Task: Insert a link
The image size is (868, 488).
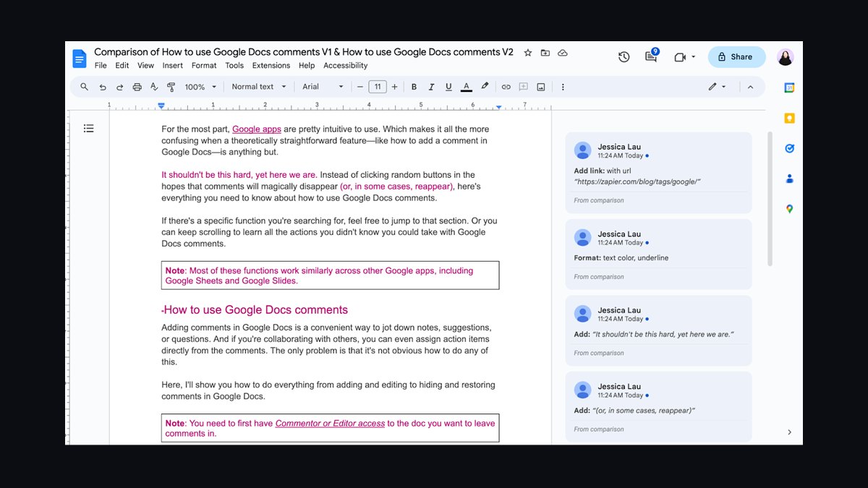Action: click(x=506, y=87)
